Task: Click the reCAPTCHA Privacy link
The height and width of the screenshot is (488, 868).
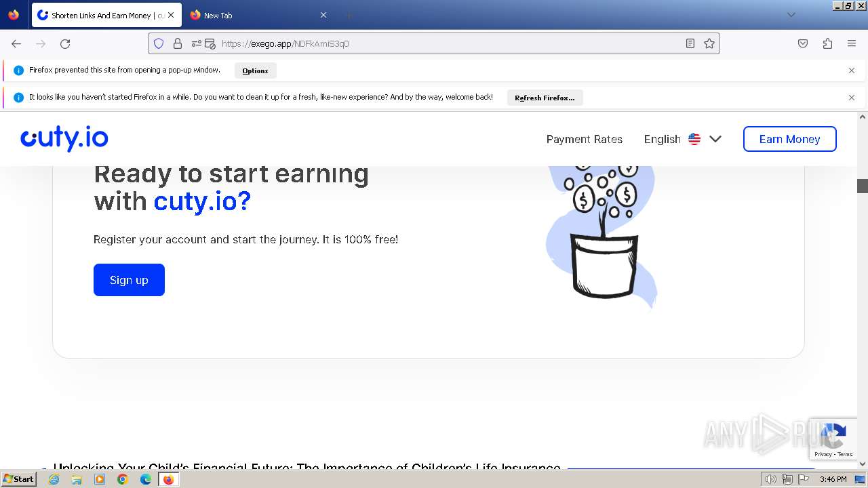Action: (823, 454)
